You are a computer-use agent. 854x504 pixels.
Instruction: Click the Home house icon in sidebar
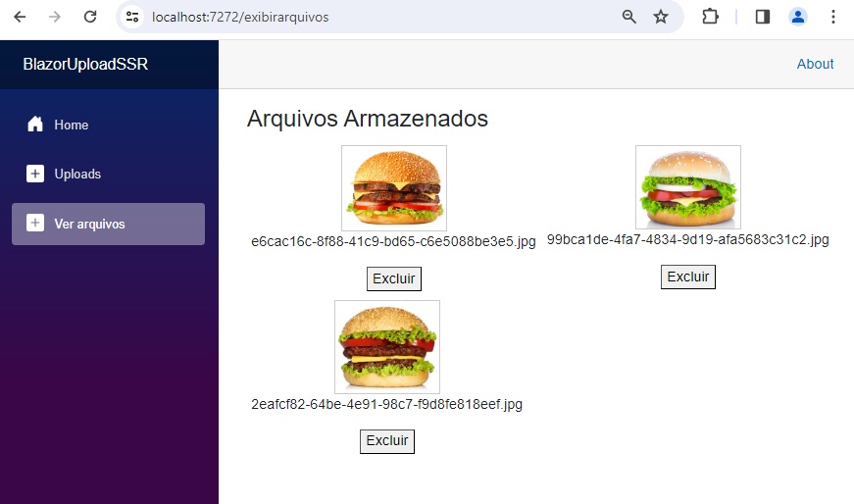pos(35,125)
